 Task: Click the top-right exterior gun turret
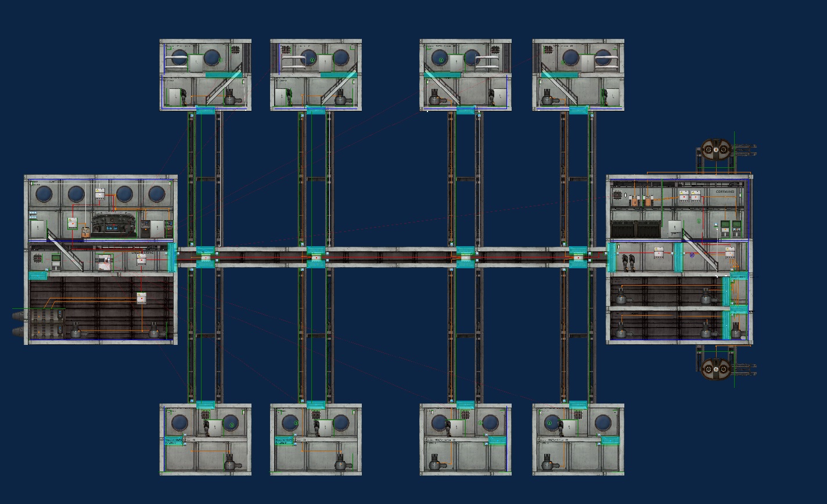[x=716, y=150]
